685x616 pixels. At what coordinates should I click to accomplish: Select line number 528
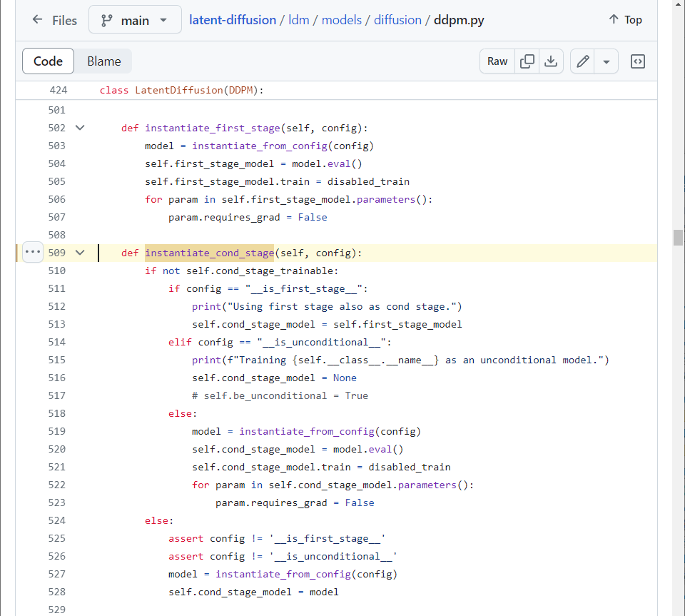click(x=57, y=592)
